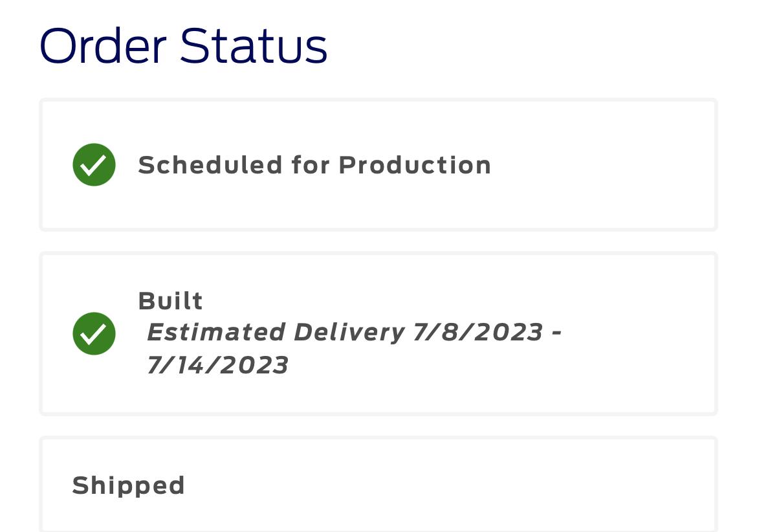This screenshot has width=757, height=532.
Task: Select the Scheduled for Production label
Action: [315, 165]
